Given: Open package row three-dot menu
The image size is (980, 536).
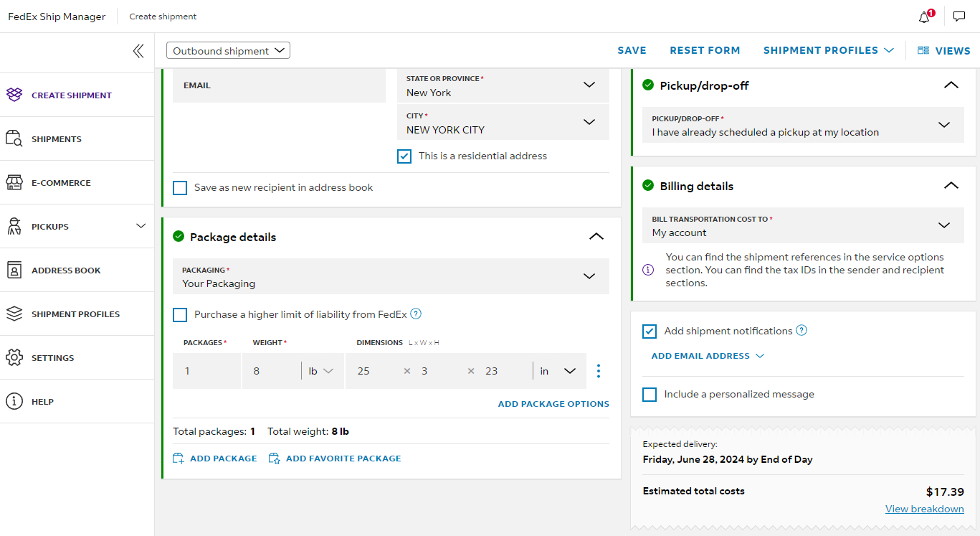Looking at the screenshot, I should pos(599,371).
